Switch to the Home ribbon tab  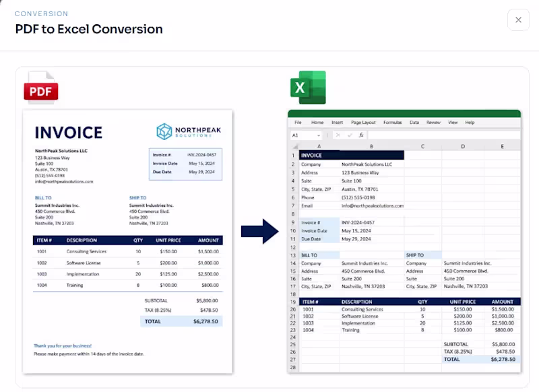coord(317,123)
